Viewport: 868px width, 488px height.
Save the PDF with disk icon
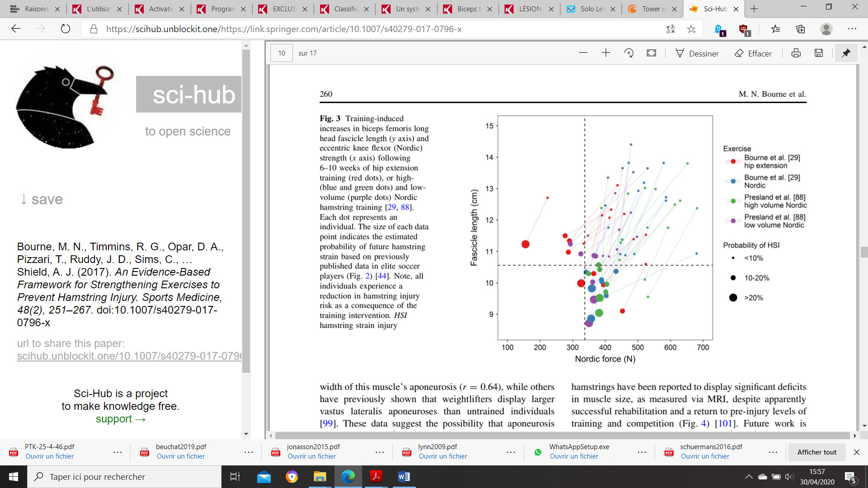[x=819, y=53]
